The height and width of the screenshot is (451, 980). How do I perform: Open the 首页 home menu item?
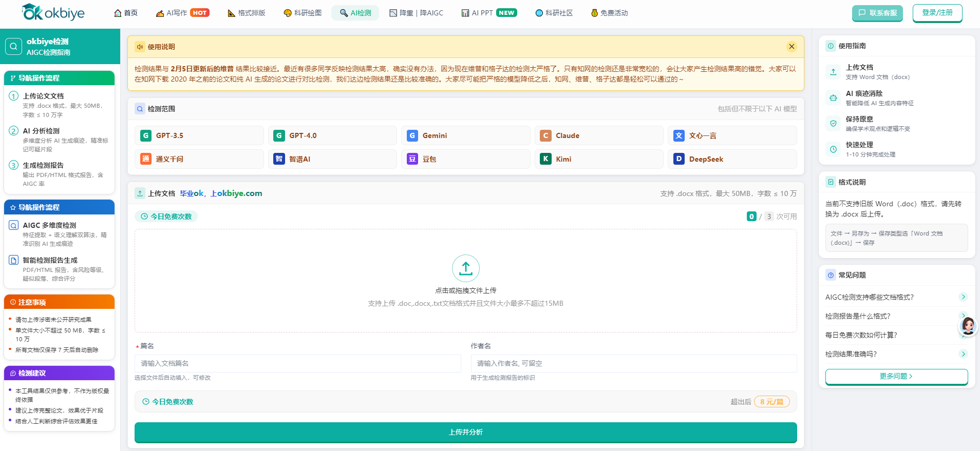(x=126, y=13)
